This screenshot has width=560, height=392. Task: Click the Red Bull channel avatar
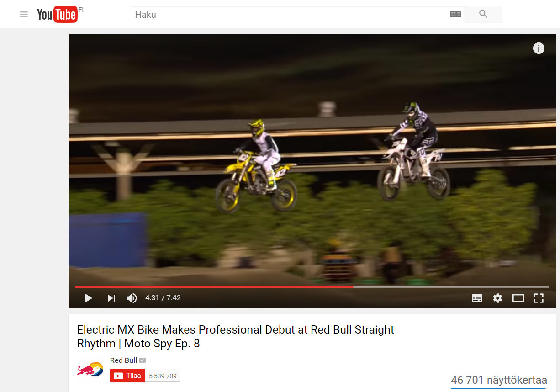pos(90,369)
